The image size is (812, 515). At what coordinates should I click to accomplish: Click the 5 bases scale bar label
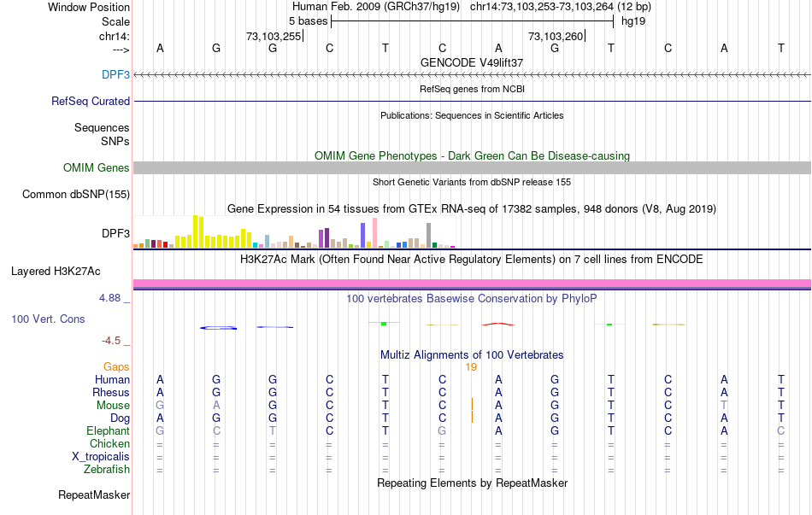[x=308, y=21]
